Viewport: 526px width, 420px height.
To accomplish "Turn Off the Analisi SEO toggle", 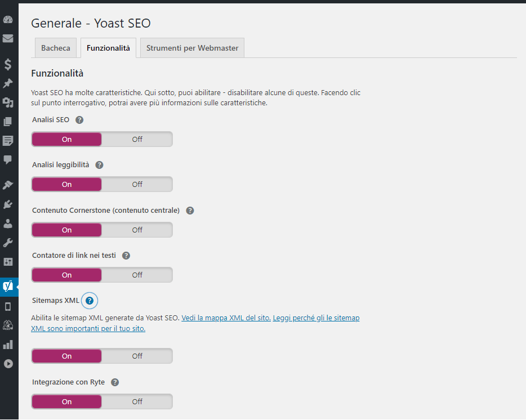I will pyautogui.click(x=137, y=139).
